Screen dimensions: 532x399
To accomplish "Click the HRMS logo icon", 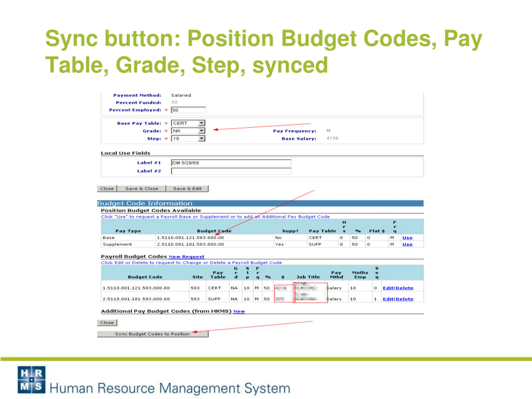I will [32, 380].
